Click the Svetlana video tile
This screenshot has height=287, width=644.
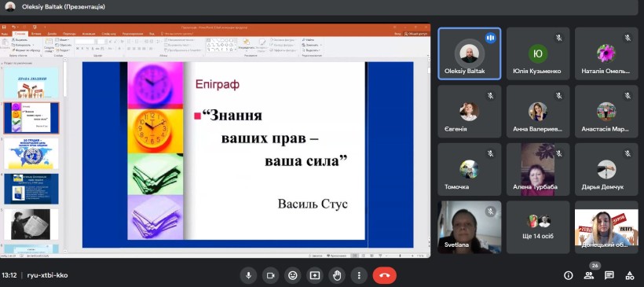click(x=470, y=227)
